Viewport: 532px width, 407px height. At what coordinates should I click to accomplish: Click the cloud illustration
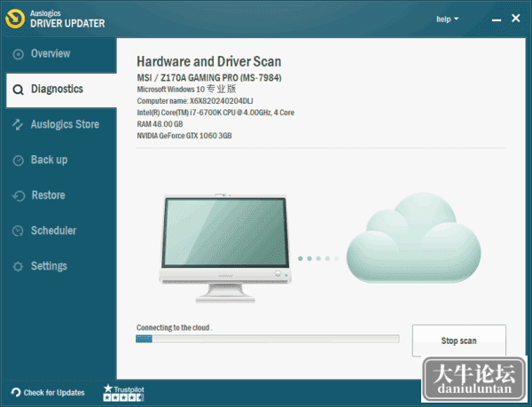pyautogui.click(x=413, y=239)
